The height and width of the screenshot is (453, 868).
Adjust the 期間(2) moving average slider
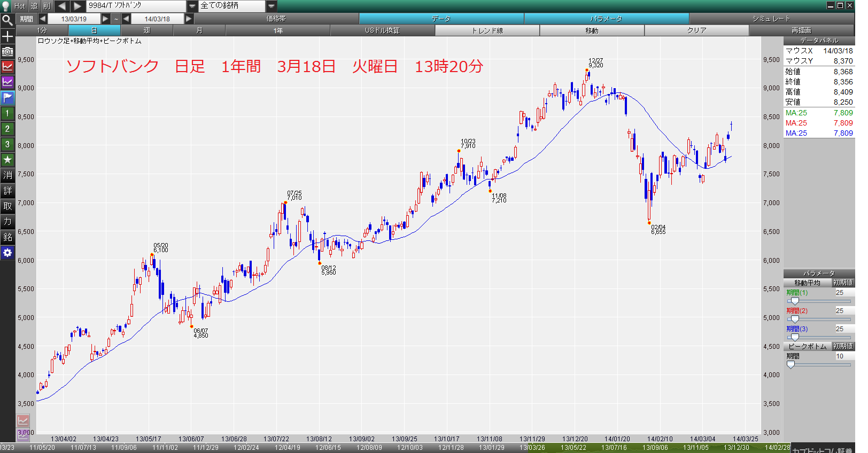pos(794,319)
